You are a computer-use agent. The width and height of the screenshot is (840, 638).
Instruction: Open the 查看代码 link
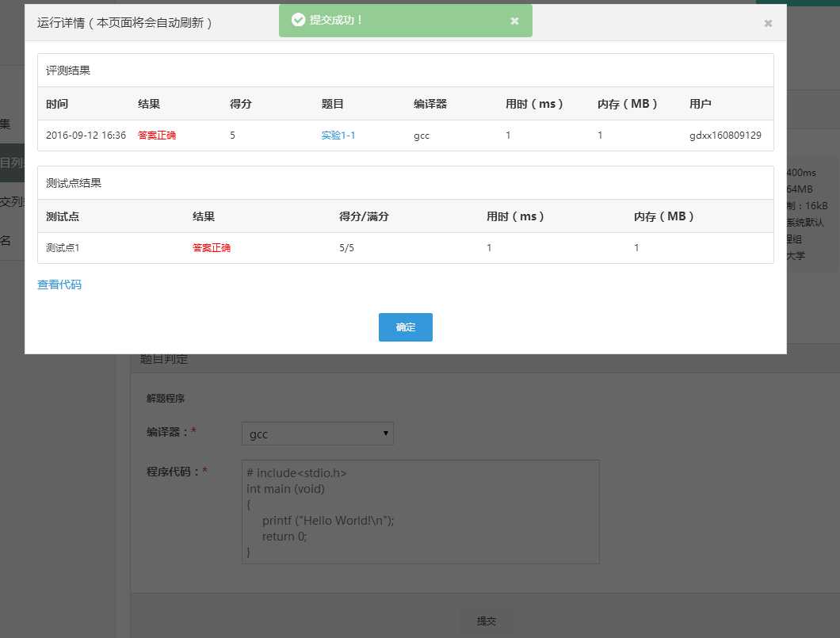59,285
